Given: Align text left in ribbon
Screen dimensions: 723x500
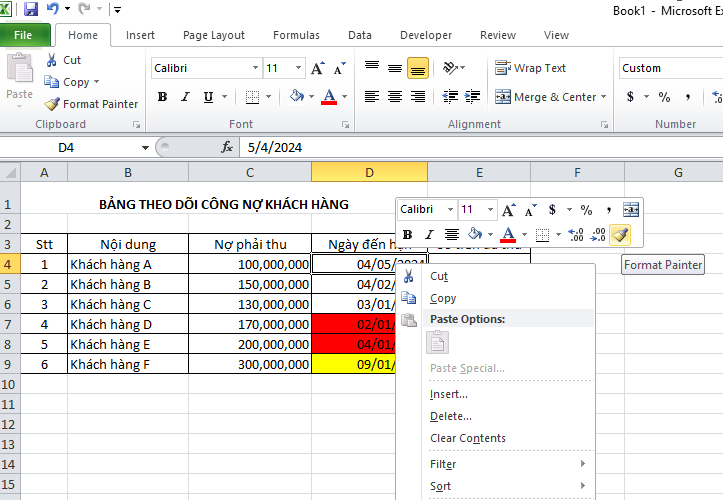Looking at the screenshot, I should (372, 96).
